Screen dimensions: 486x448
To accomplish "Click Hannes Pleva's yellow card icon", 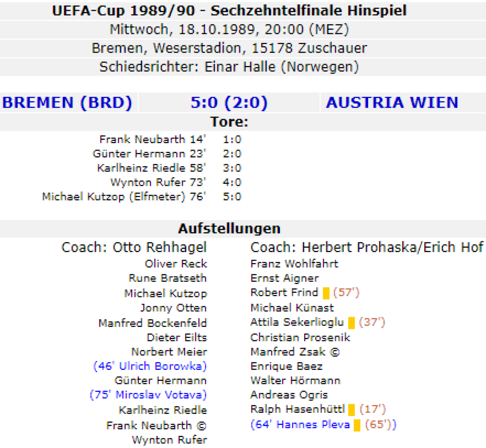I will pyautogui.click(x=357, y=425).
